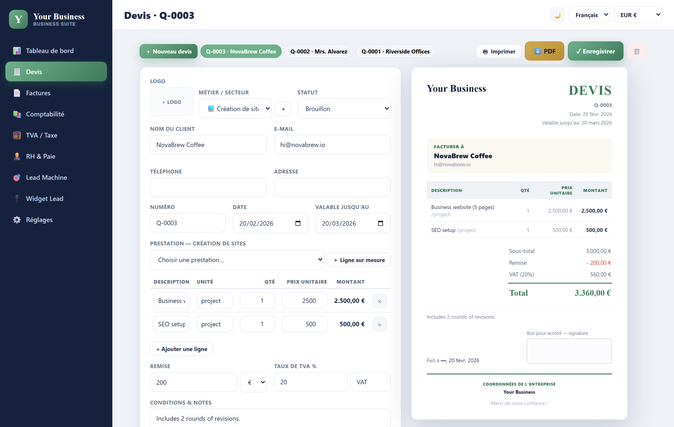Focus the Adresse input field
The width and height of the screenshot is (674, 427).
pos(332,187)
